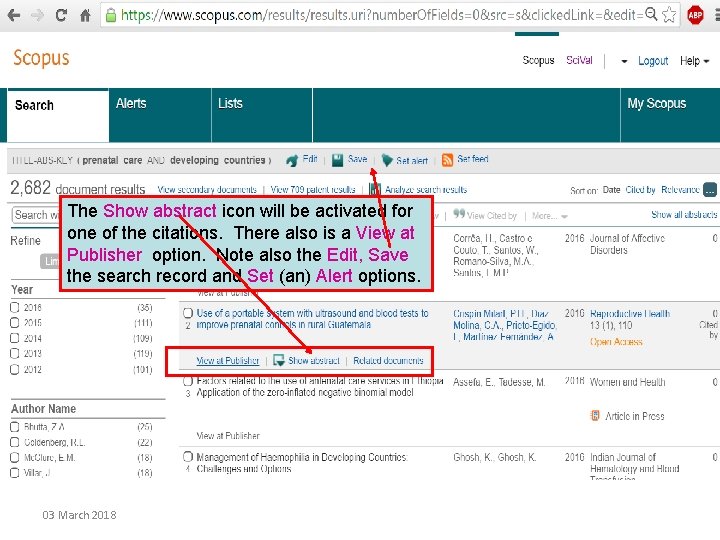Viewport: 720px width, 540px height.
Task: Click the browser reload icon
Action: coord(61,15)
